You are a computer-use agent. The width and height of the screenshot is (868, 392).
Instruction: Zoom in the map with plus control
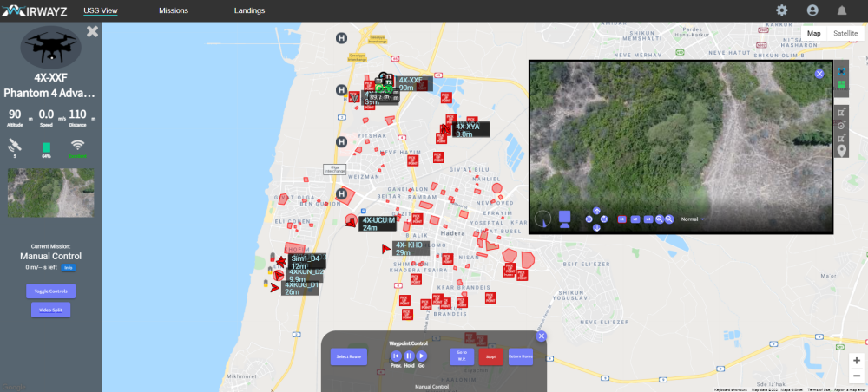point(857,360)
